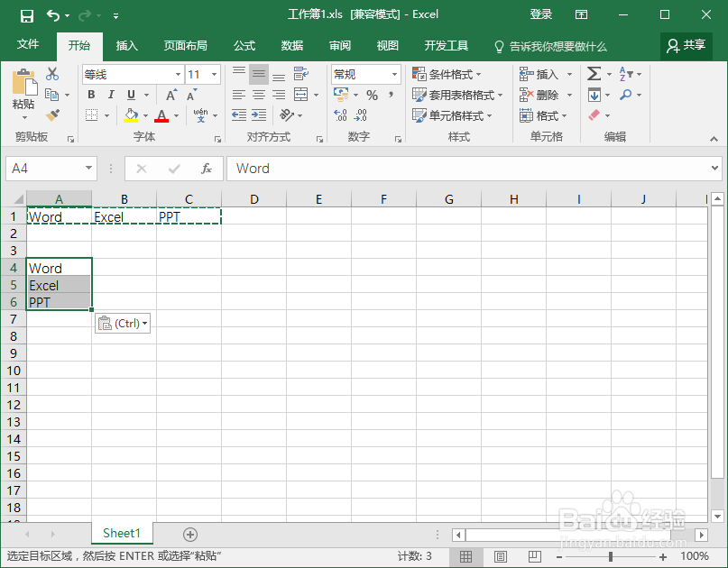Switch to the 公式 Formulas tab
The height and width of the screenshot is (568, 728).
pyautogui.click(x=244, y=45)
